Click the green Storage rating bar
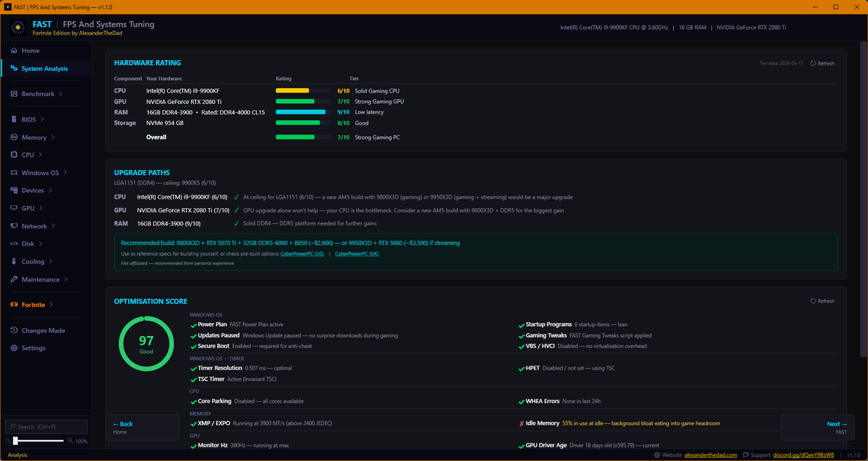The height and width of the screenshot is (461, 868). click(x=297, y=123)
